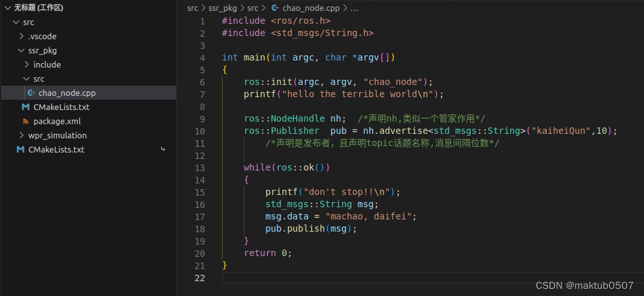Image resolution: width=644 pixels, height=296 pixels.
Task: Select the .vscode folder name
Action: (x=42, y=37)
